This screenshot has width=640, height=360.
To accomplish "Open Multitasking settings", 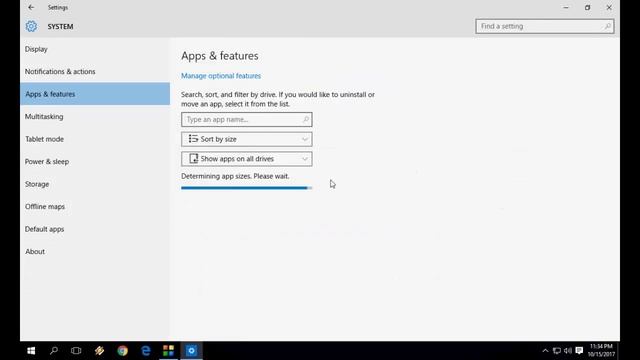I will [x=95, y=116].
